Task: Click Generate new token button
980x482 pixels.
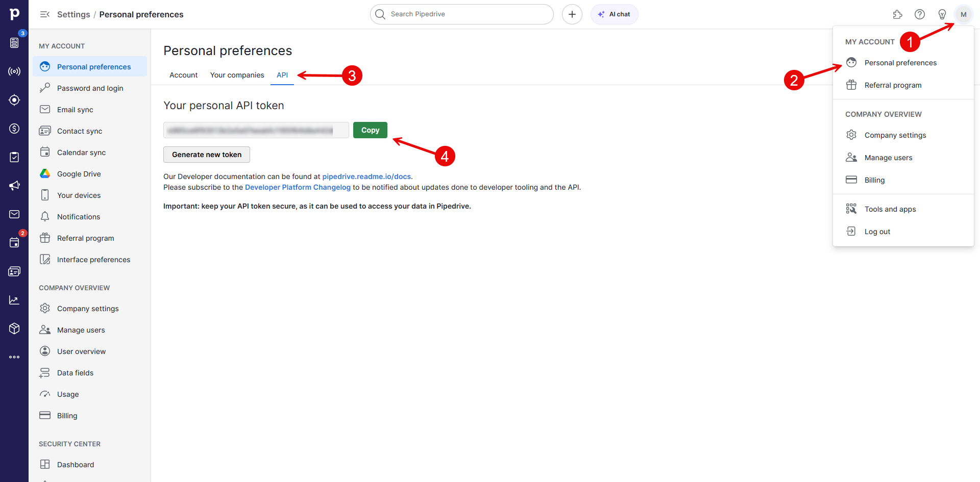Action: pos(207,155)
